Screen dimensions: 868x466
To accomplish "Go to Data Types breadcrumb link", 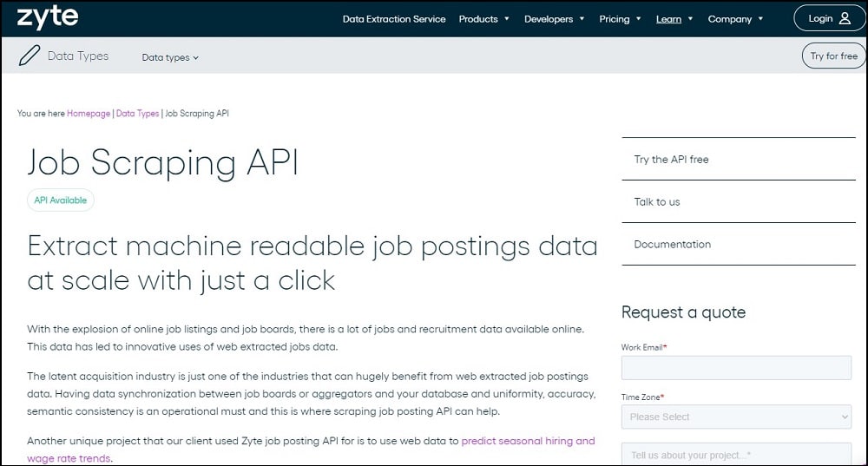I will click(x=137, y=113).
